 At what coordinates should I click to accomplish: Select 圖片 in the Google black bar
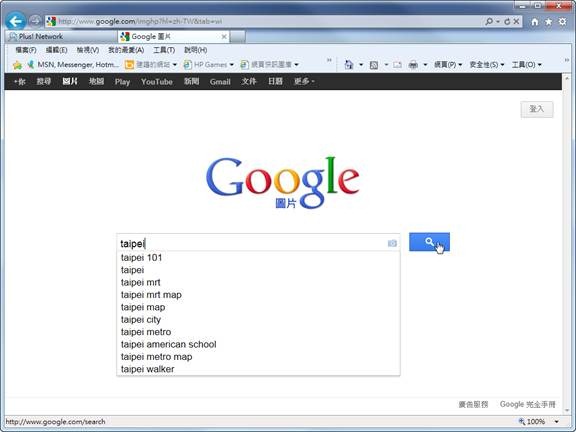(70, 82)
